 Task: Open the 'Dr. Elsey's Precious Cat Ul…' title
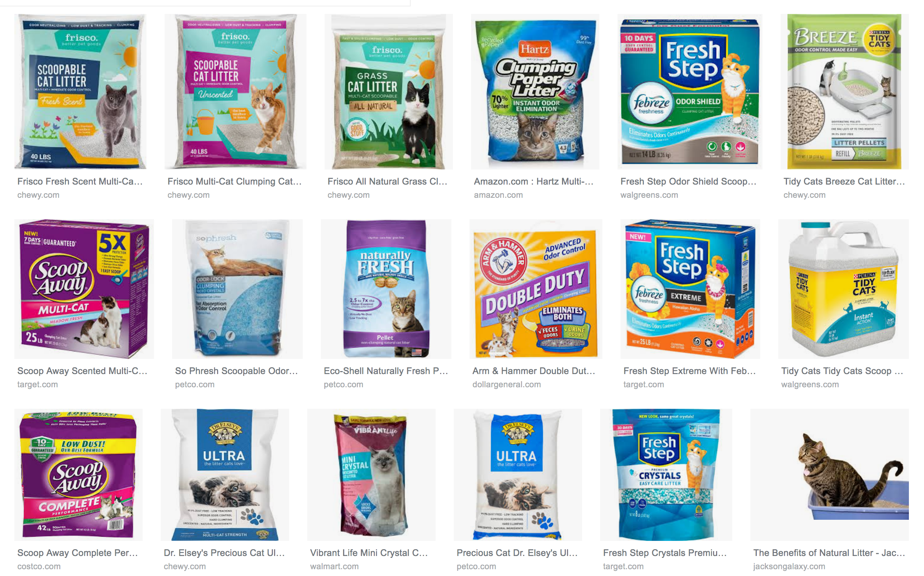[224, 553]
